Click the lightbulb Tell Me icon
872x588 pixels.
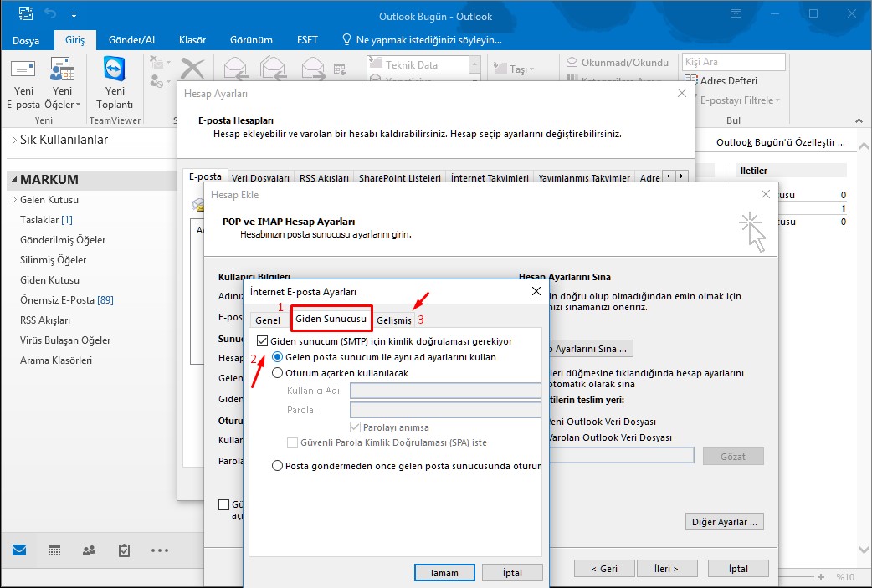346,39
